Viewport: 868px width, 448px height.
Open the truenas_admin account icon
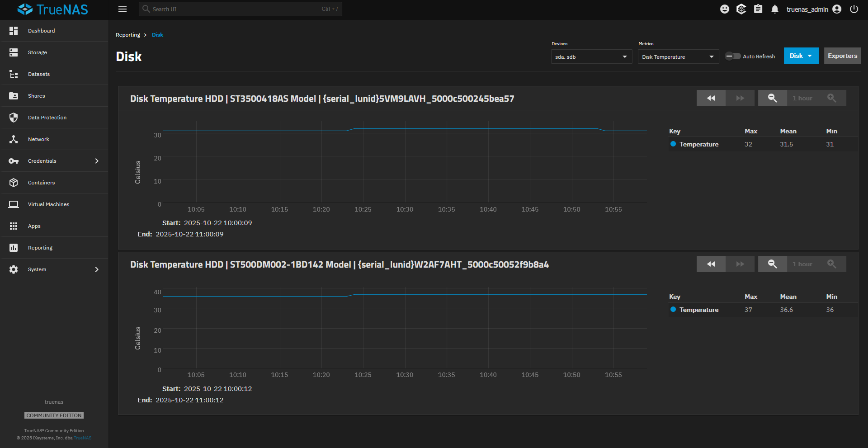(x=837, y=9)
